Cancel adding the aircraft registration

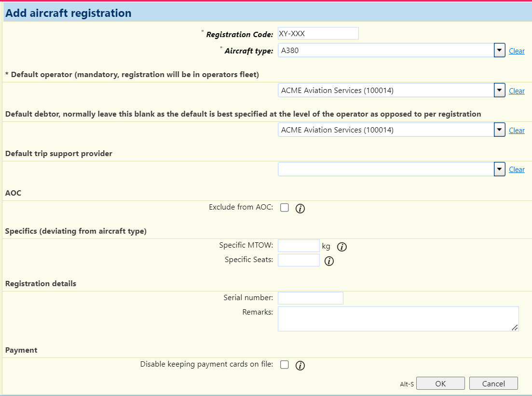(493, 383)
